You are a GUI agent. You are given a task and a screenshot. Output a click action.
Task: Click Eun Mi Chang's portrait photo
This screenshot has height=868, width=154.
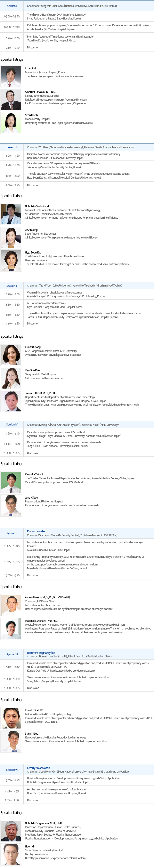click(x=11, y=355)
